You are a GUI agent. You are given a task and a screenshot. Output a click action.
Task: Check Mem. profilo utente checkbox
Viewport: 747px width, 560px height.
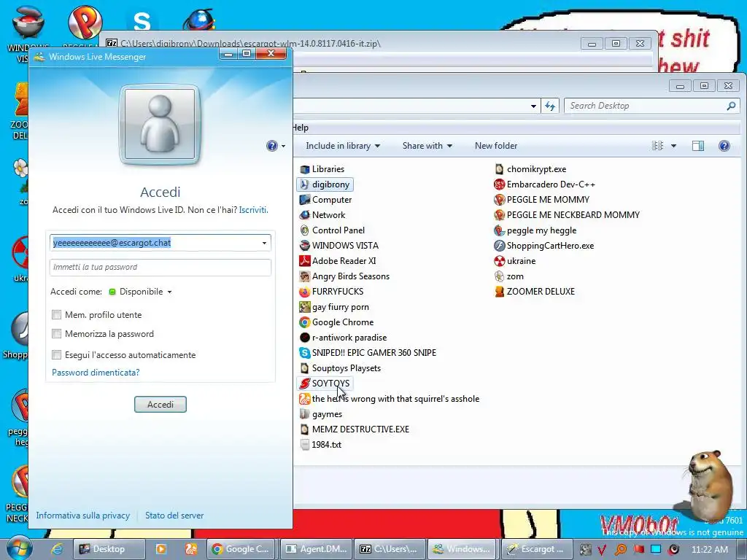click(x=57, y=315)
